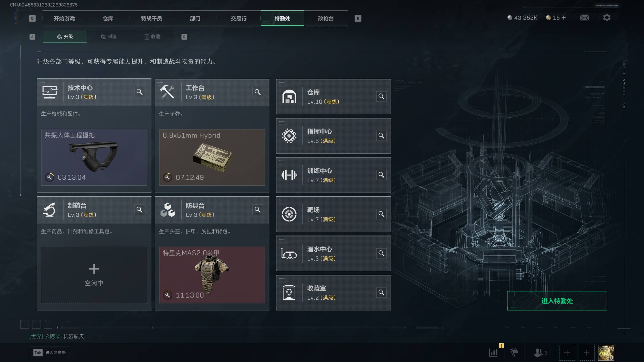Image resolution: width=644 pixels, height=362 pixels.
Task: Select the idle 空闲中 production slot
Action: pos(94,275)
